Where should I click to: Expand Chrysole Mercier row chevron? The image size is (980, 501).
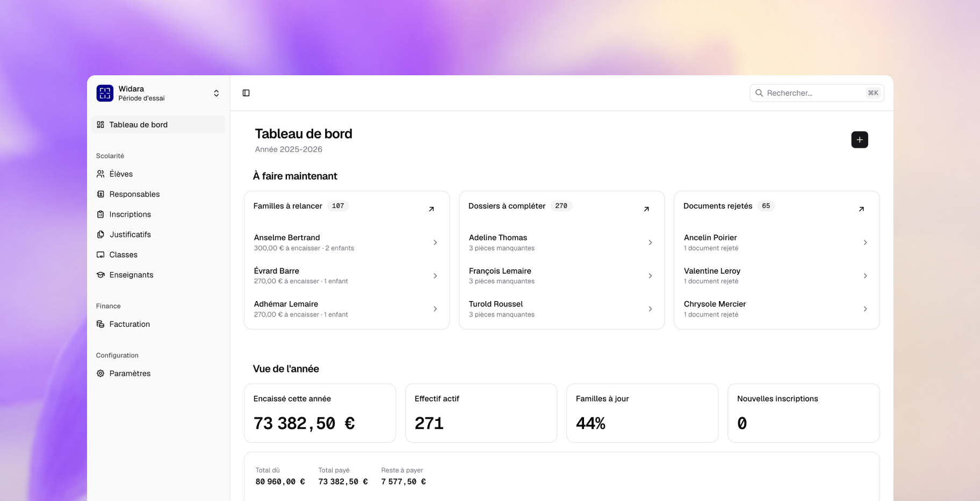pyautogui.click(x=865, y=309)
